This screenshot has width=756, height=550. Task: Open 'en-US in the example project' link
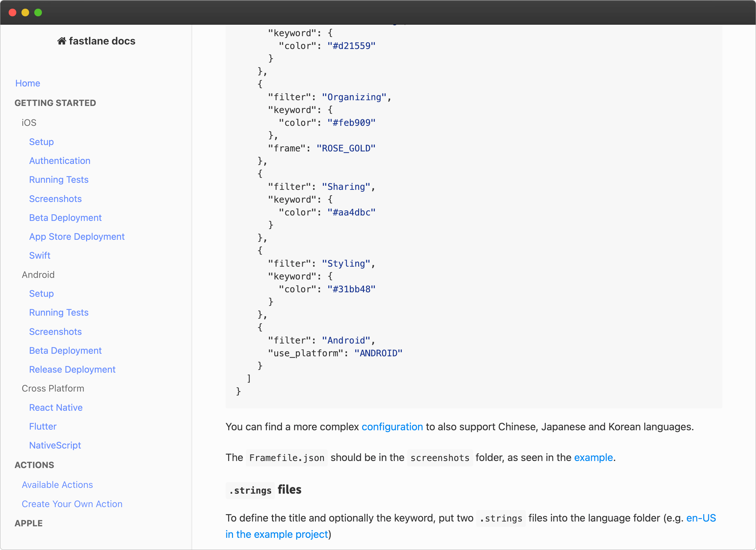point(277,534)
